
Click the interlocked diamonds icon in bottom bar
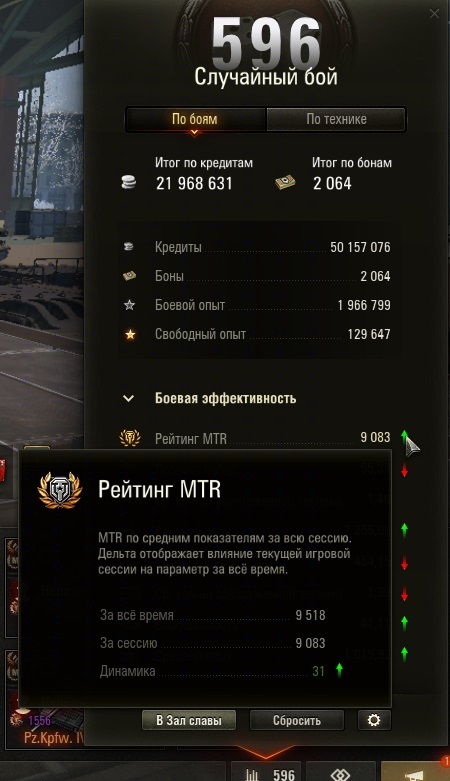pos(341,773)
